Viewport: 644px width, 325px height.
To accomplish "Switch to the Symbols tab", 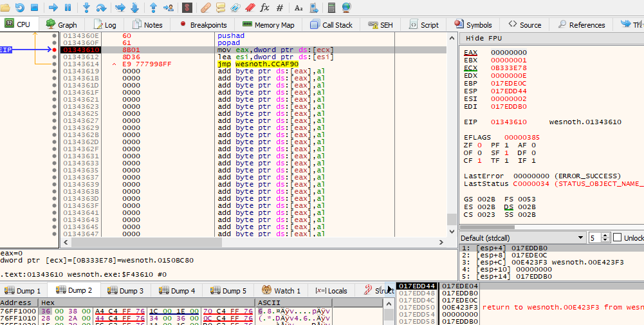I will [473, 24].
